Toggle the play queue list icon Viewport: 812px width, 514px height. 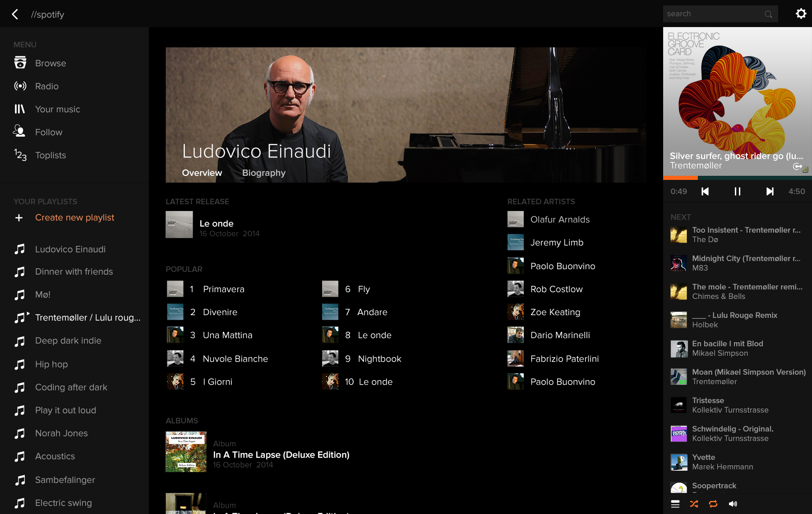click(675, 504)
